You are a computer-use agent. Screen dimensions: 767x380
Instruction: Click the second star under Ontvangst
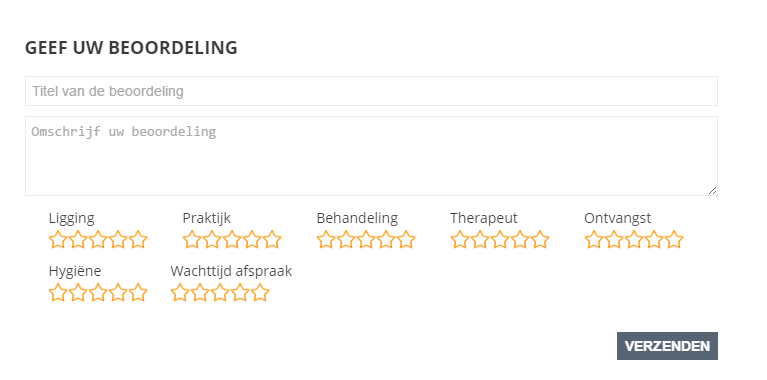click(x=613, y=240)
